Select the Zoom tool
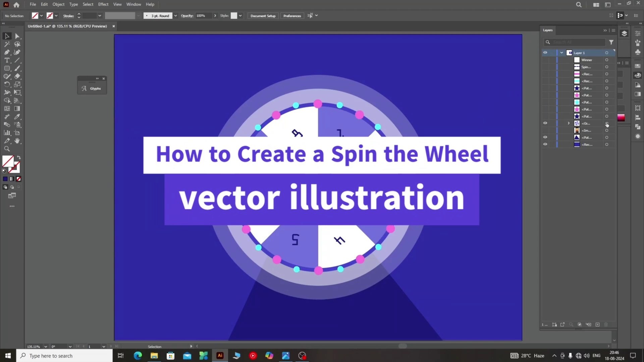 tap(7, 149)
